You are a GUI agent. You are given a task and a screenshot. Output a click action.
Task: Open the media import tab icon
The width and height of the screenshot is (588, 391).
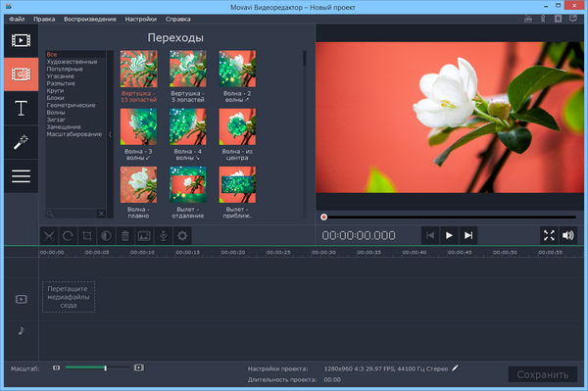21,40
